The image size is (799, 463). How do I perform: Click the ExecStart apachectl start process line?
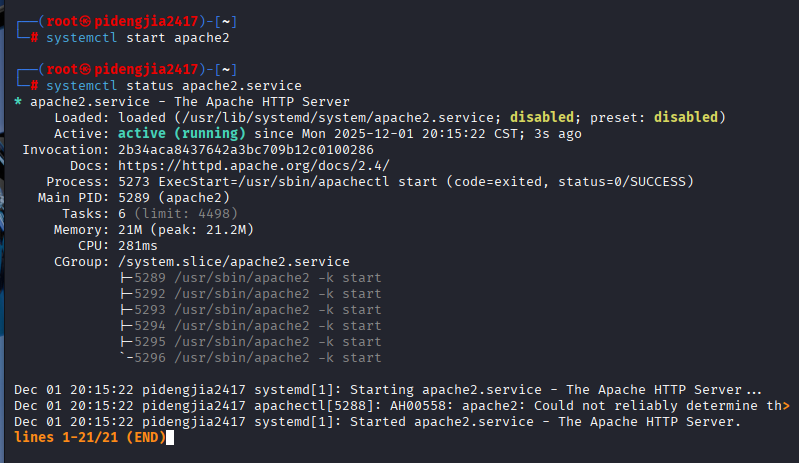click(x=399, y=181)
